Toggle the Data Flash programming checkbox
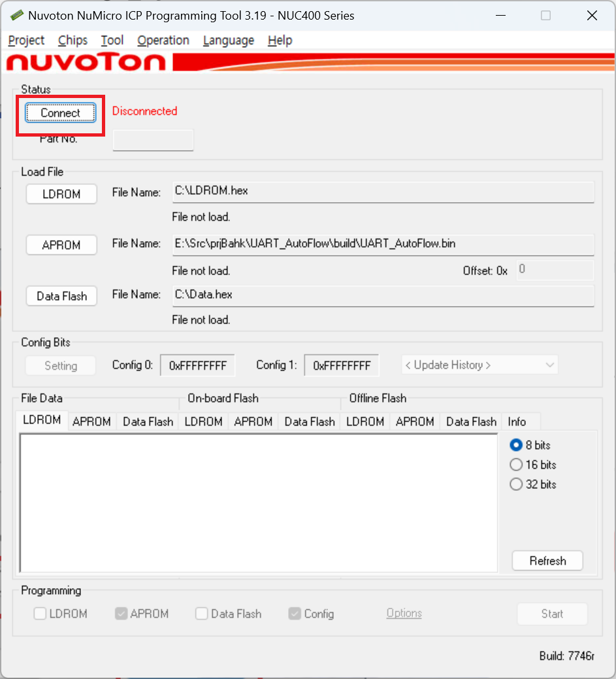The height and width of the screenshot is (679, 616). [201, 614]
